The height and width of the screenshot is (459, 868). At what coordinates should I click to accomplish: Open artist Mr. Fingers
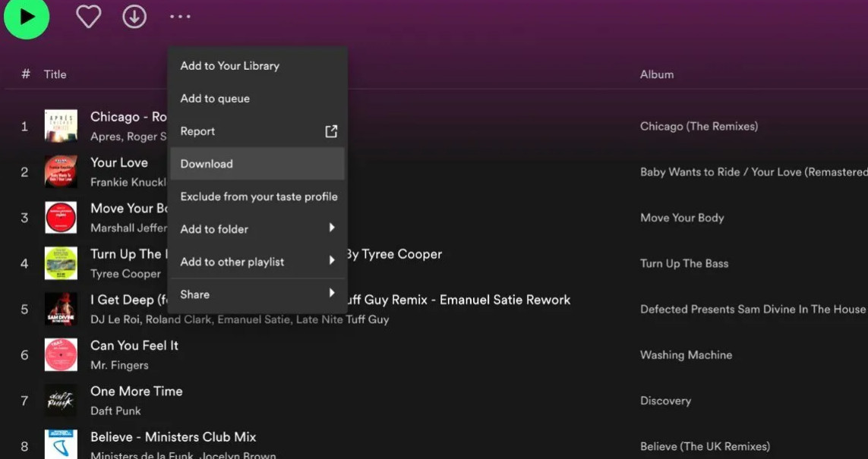pyautogui.click(x=119, y=366)
